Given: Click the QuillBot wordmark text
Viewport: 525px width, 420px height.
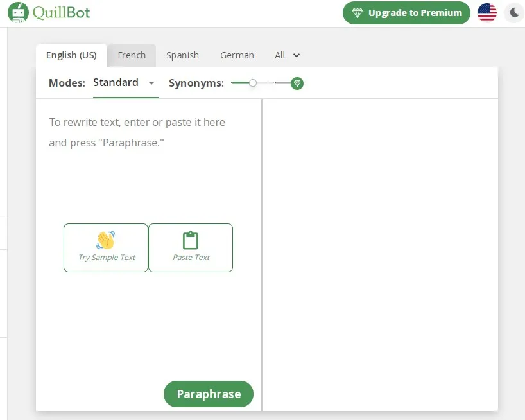Looking at the screenshot, I should 62,12.
